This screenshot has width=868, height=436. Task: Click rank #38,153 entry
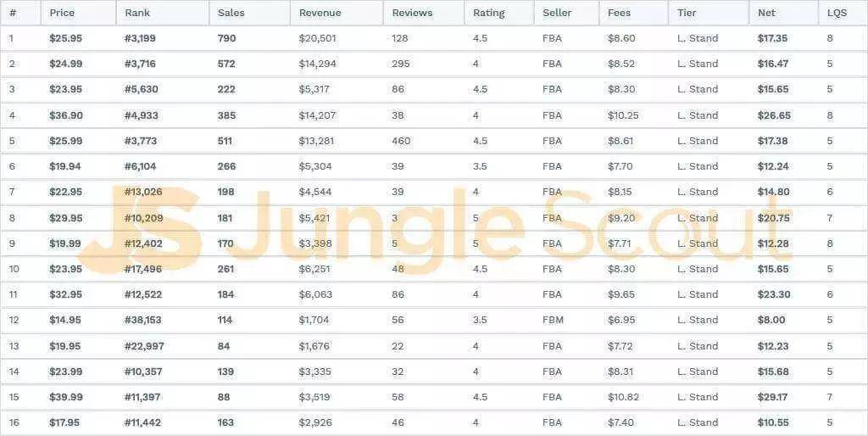click(142, 320)
